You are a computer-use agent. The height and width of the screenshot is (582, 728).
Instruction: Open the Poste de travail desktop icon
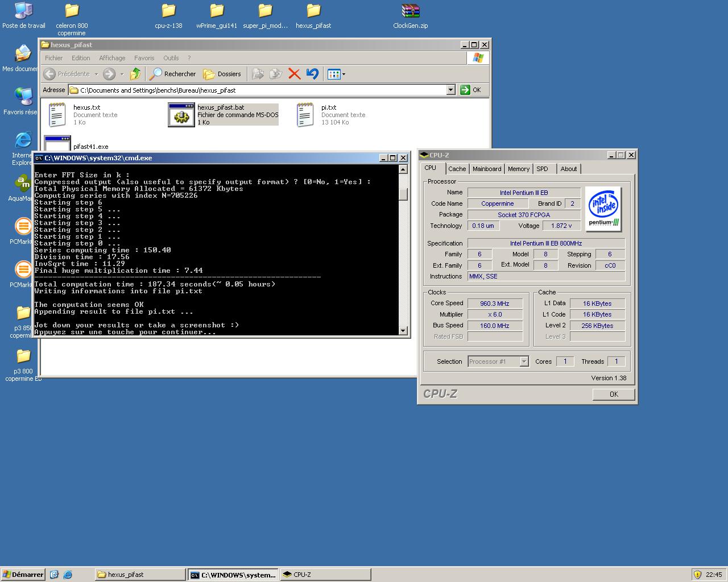23,11
